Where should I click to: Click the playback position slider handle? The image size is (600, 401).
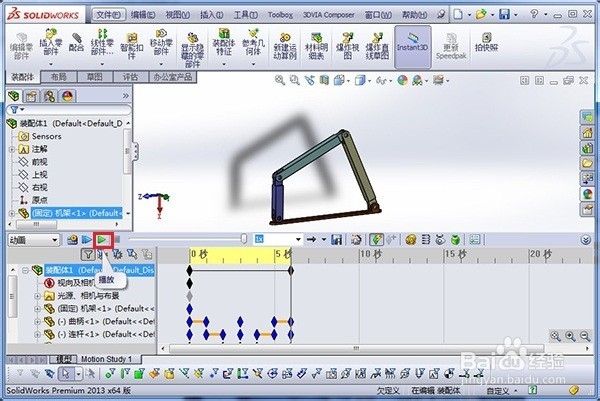tap(244, 239)
